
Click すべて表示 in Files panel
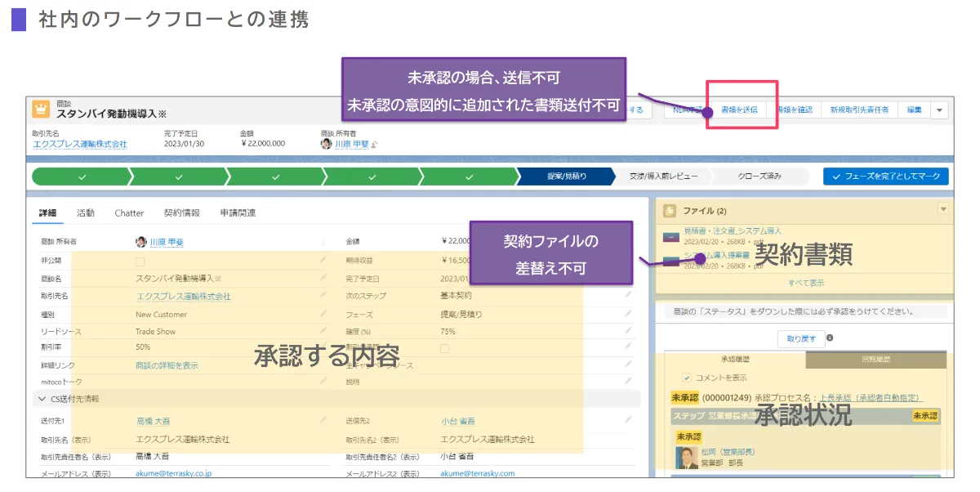pyautogui.click(x=805, y=283)
